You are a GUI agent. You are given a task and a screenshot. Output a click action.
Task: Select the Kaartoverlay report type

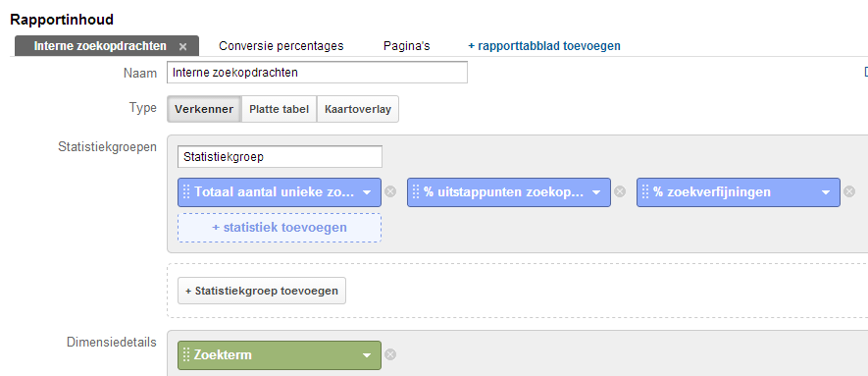tap(358, 109)
